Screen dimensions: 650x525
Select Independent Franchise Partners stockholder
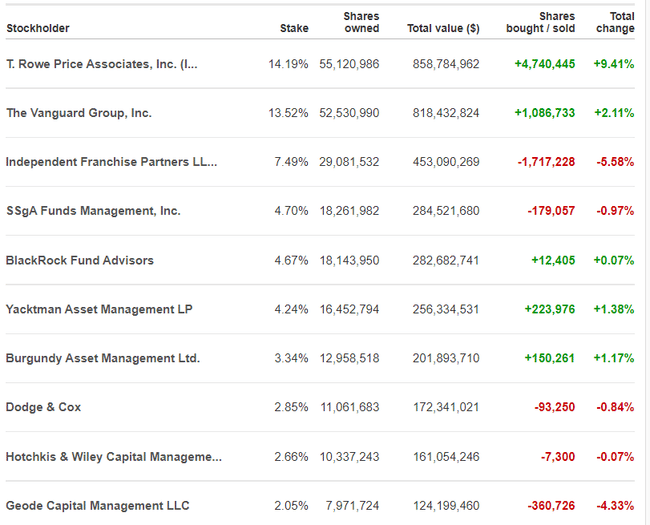tap(111, 162)
